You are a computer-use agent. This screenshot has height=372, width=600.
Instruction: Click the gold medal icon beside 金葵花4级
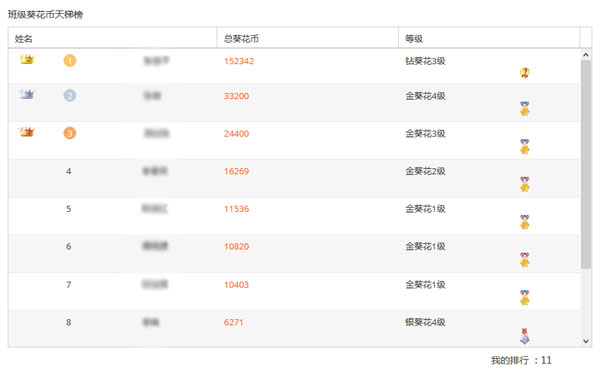click(525, 109)
